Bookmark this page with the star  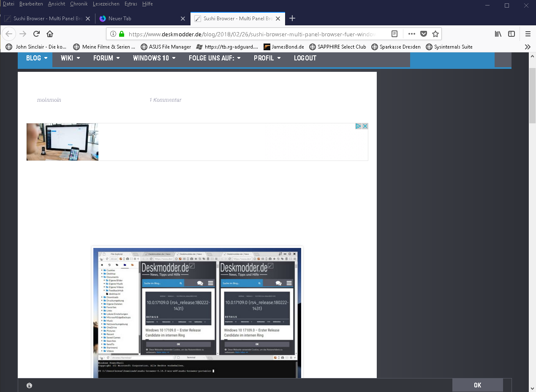pos(435,34)
